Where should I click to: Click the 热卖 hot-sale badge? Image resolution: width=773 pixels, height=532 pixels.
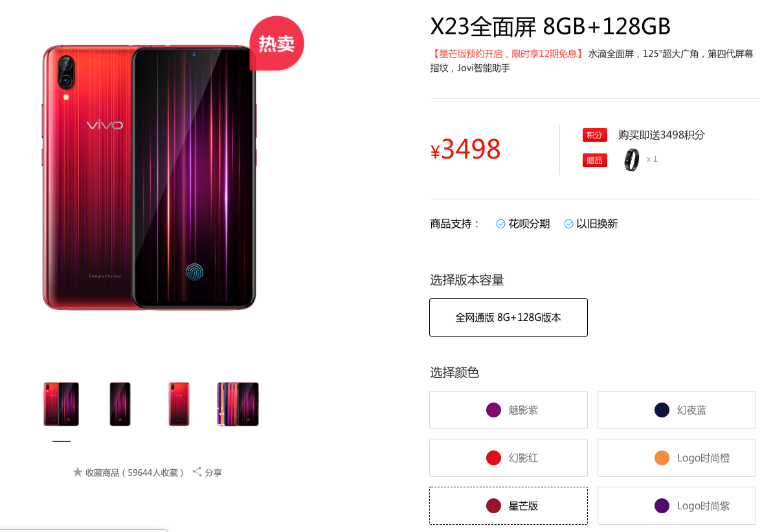[276, 43]
